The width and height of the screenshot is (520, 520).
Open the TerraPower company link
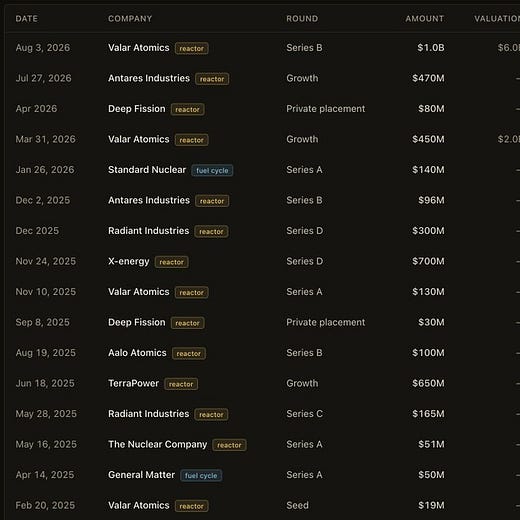pos(133,383)
